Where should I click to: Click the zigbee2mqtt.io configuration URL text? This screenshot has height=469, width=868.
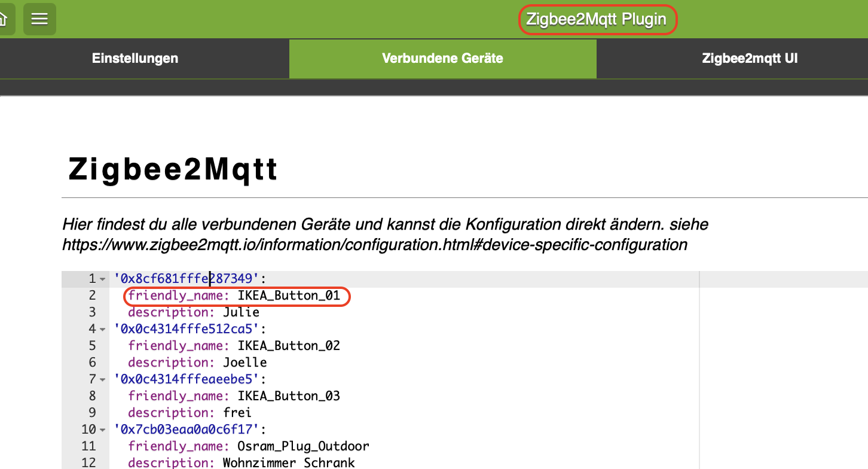coord(375,245)
